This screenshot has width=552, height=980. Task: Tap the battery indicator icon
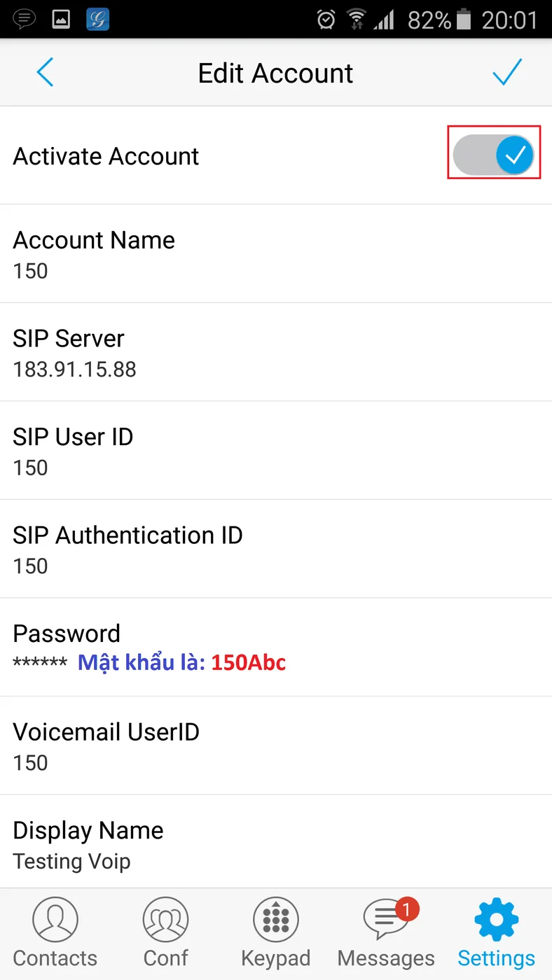pyautogui.click(x=464, y=20)
